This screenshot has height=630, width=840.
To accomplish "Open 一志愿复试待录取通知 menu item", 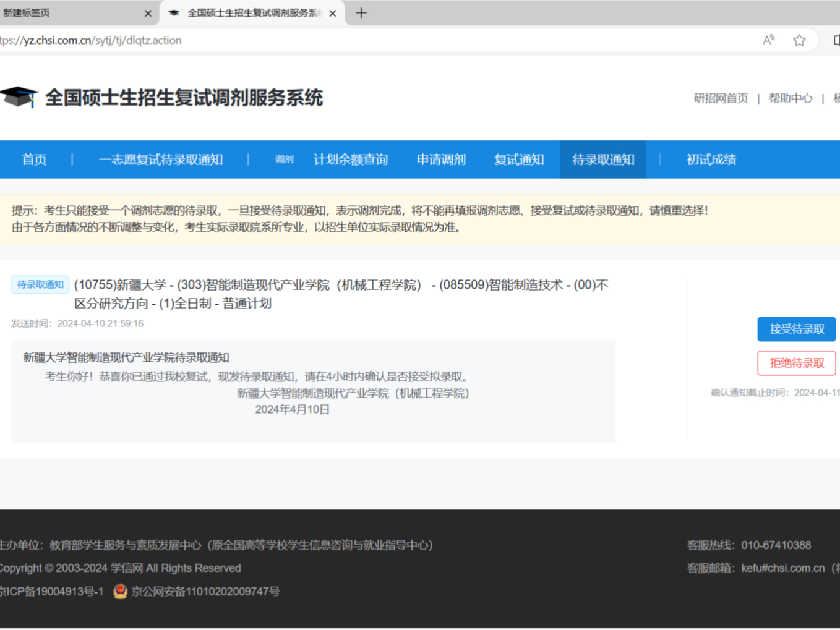I will tap(161, 160).
